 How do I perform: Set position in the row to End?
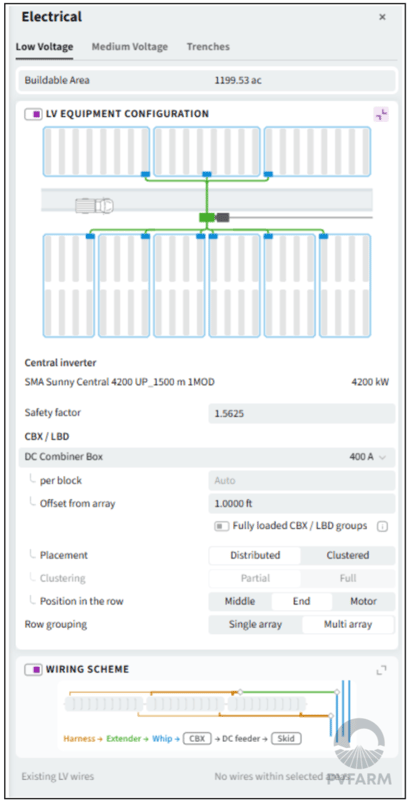[x=301, y=601]
